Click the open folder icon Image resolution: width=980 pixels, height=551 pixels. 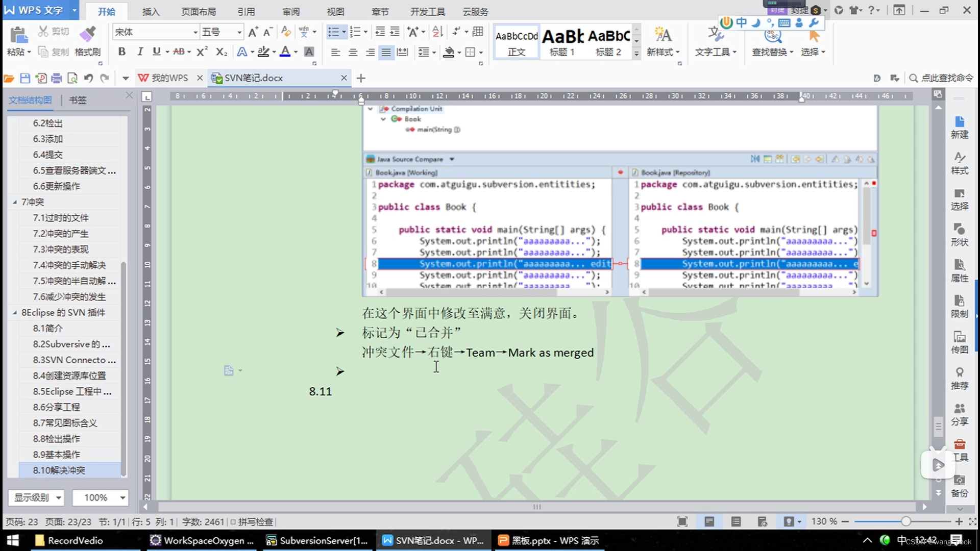9,78
